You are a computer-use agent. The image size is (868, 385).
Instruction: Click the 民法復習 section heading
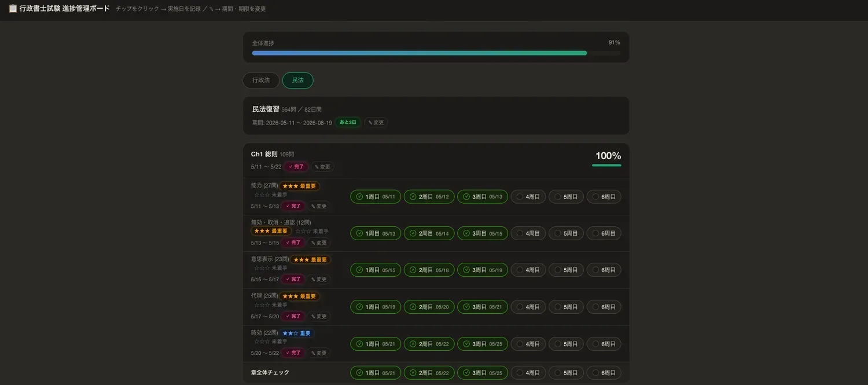(x=266, y=109)
